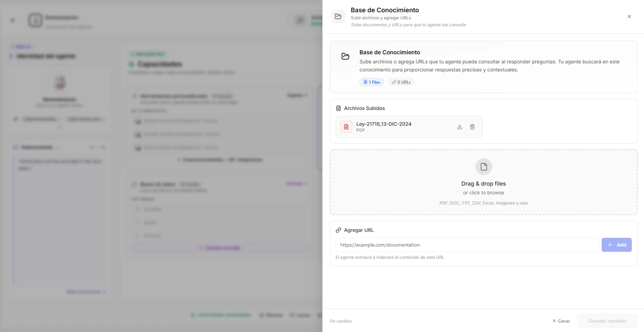Viewport: 644px width, 332px height.
Task: Download the Ley-21719_13-DIC-2024 PDF file
Action: click(460, 127)
